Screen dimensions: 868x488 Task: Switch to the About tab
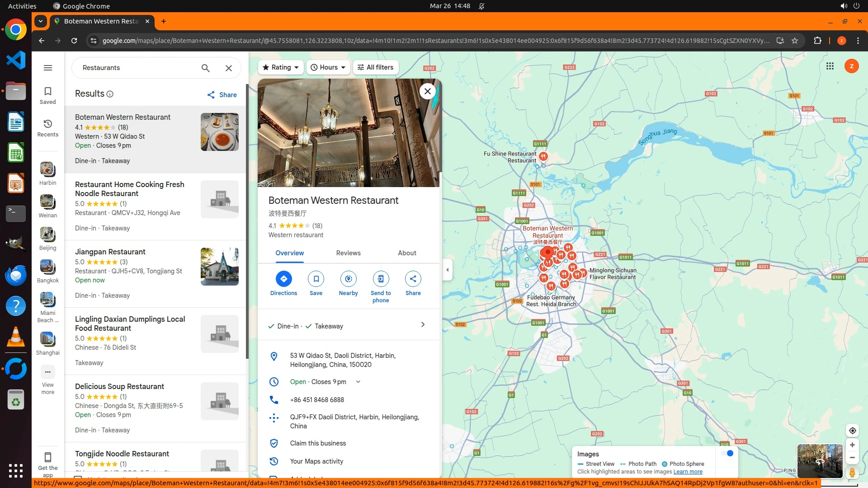pos(407,253)
